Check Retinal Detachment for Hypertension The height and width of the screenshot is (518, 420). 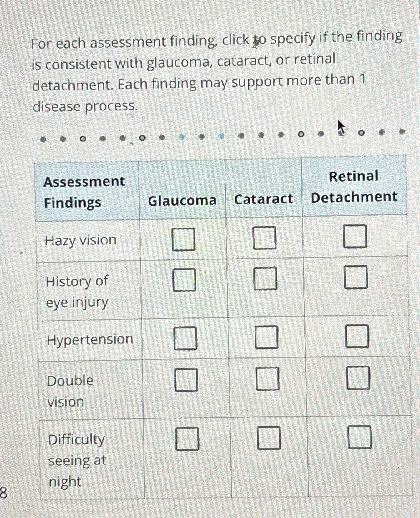358,336
